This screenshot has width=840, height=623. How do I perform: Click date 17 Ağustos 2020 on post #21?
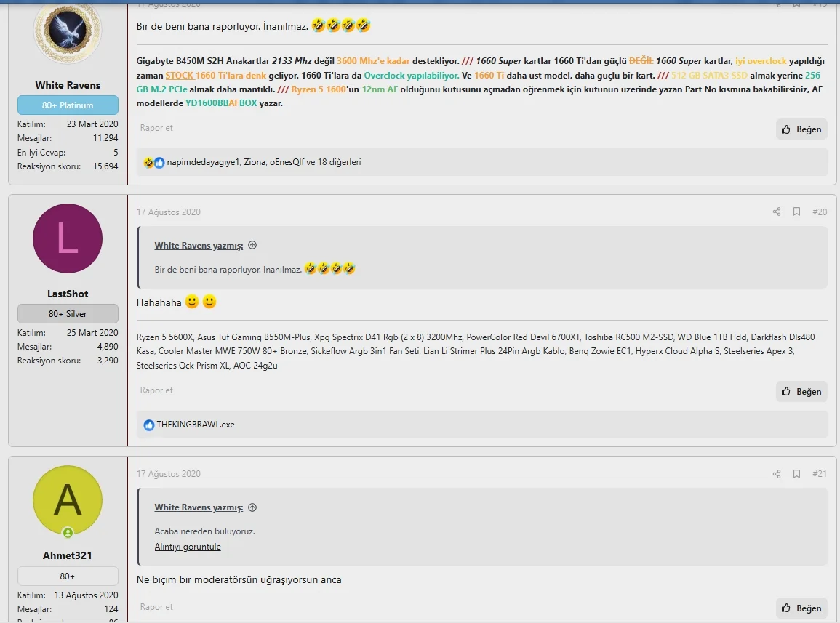pyautogui.click(x=168, y=473)
